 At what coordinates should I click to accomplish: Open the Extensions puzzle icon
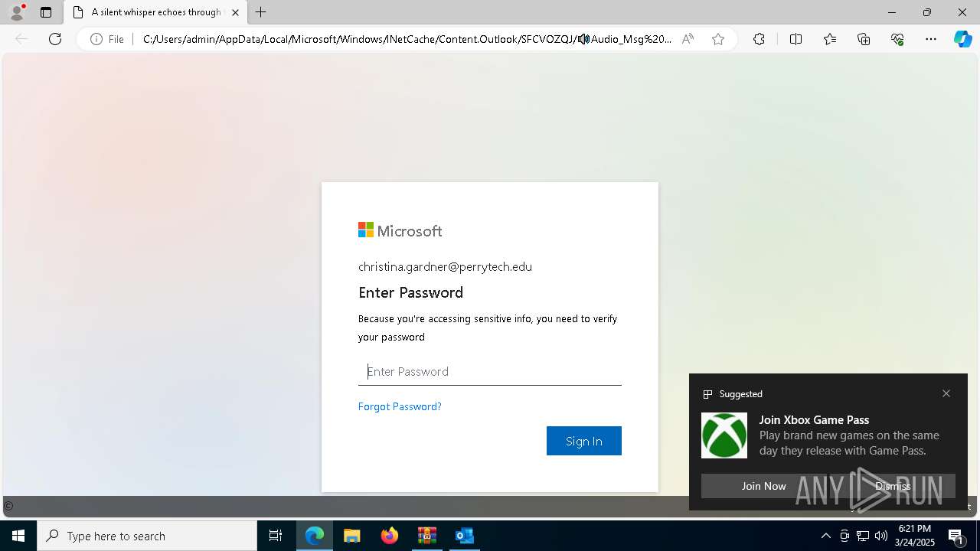pos(759,39)
